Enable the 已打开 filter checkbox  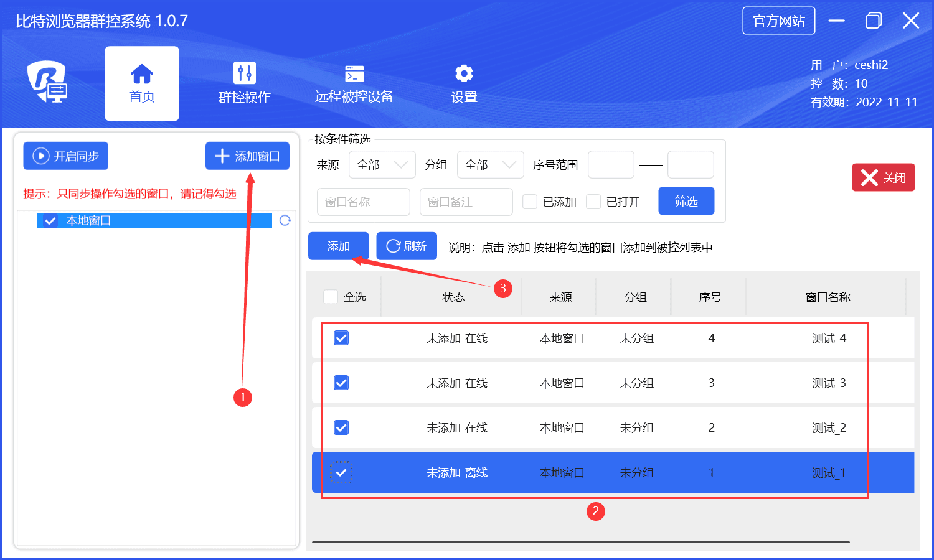[x=593, y=202]
